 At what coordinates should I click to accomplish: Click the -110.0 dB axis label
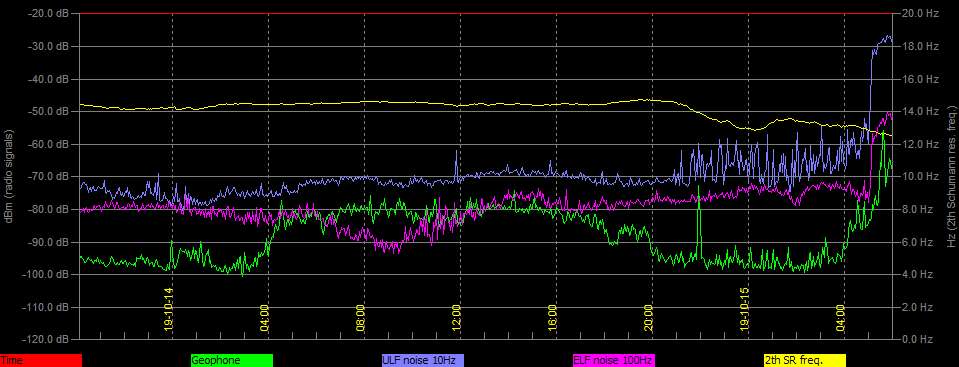[46, 307]
